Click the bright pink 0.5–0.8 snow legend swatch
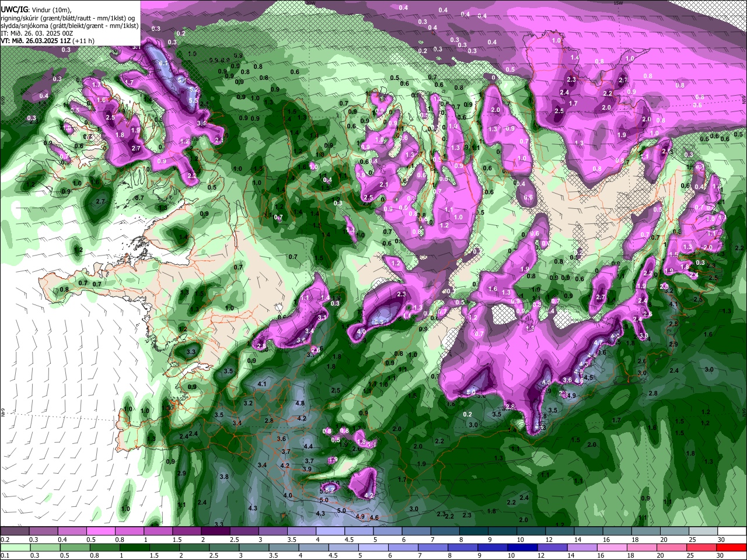This screenshot has width=747, height=560. [x=100, y=531]
